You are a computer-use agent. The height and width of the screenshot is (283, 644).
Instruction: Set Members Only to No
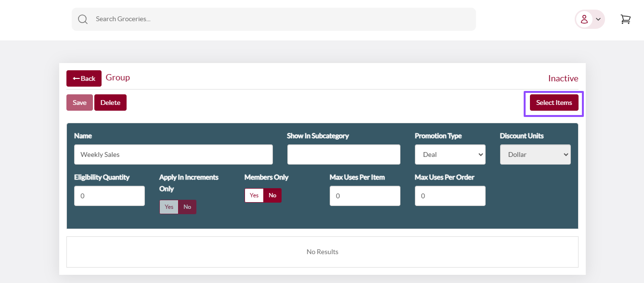pyautogui.click(x=272, y=195)
